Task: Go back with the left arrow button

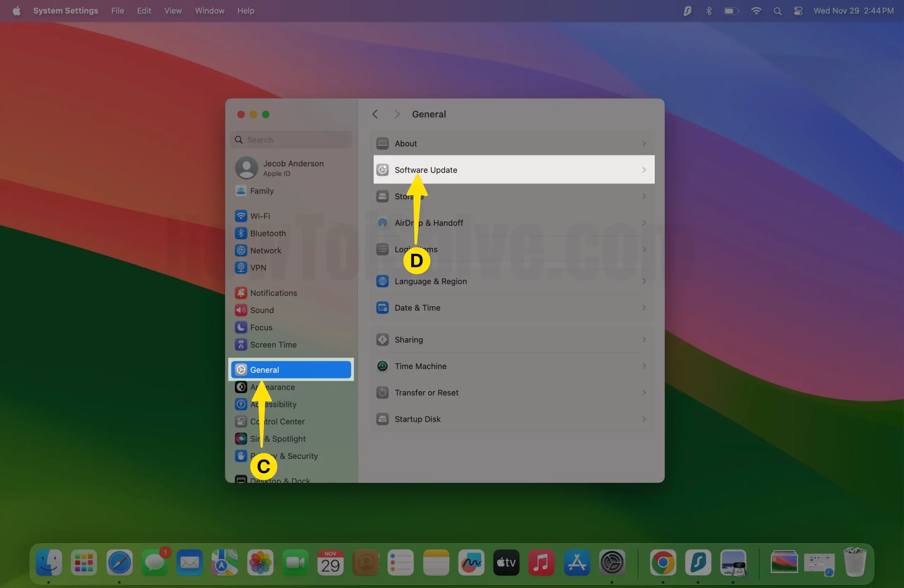Action: tap(375, 114)
